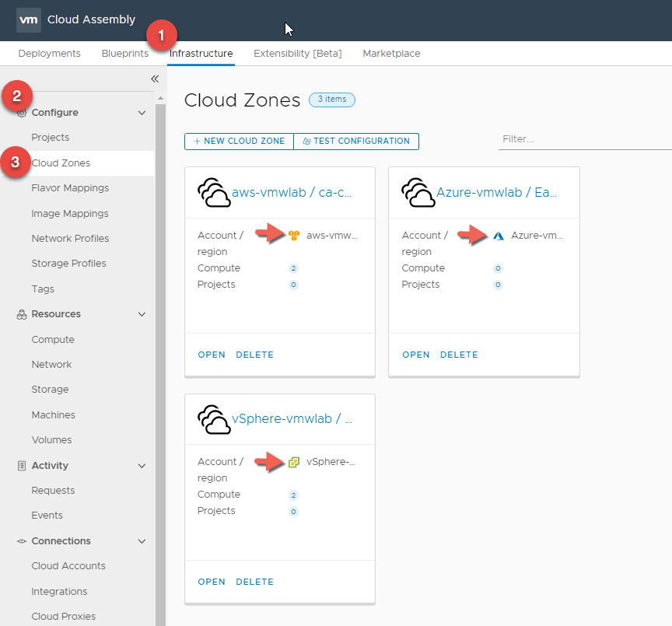Collapse the Activity section chevron

point(142,466)
